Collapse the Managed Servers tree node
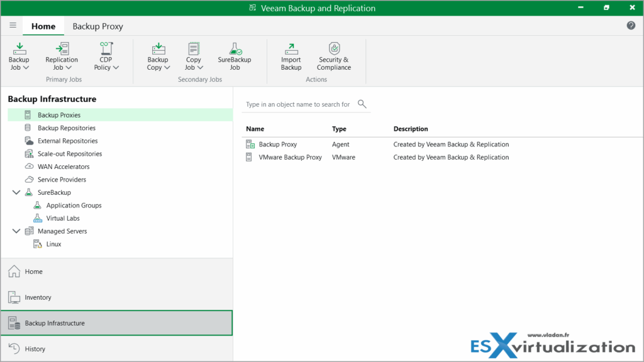The height and width of the screenshot is (362, 644). pyautogui.click(x=16, y=231)
